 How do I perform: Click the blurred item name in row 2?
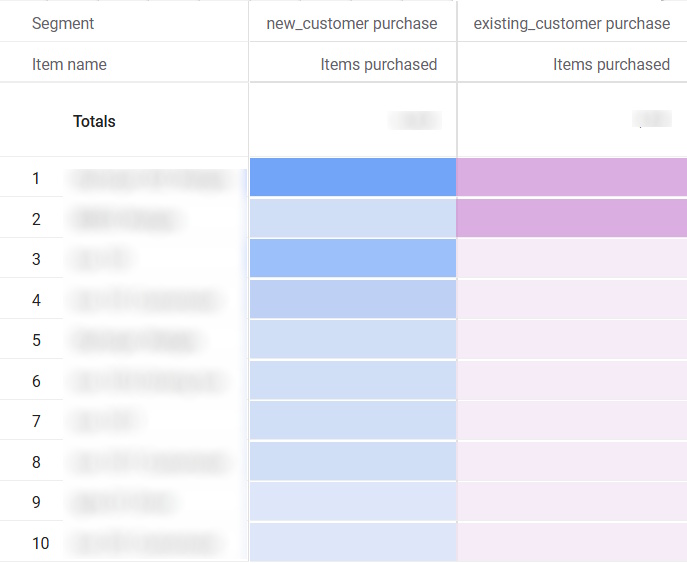(126, 218)
